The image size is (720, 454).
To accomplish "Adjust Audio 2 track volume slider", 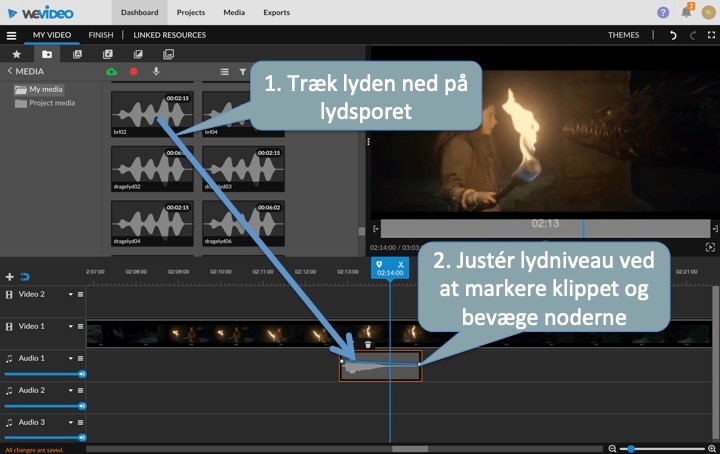I will [x=44, y=406].
